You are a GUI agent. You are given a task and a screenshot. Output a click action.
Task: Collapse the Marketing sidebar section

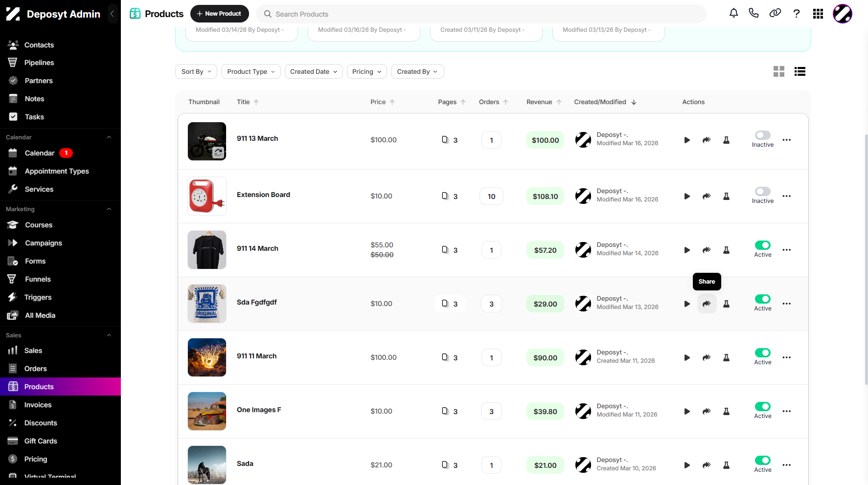109,209
